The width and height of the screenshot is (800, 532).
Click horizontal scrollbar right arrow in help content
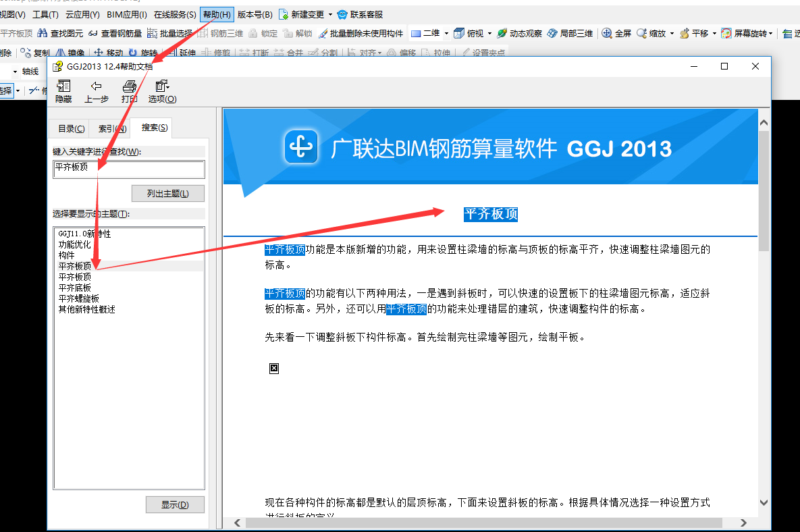(x=743, y=523)
